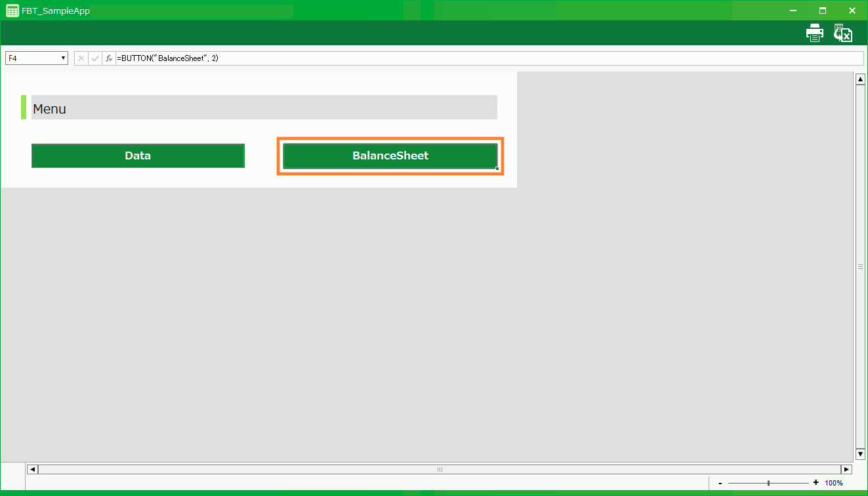Click the Print icon in the toolbar
The height and width of the screenshot is (496, 868).
tap(814, 33)
